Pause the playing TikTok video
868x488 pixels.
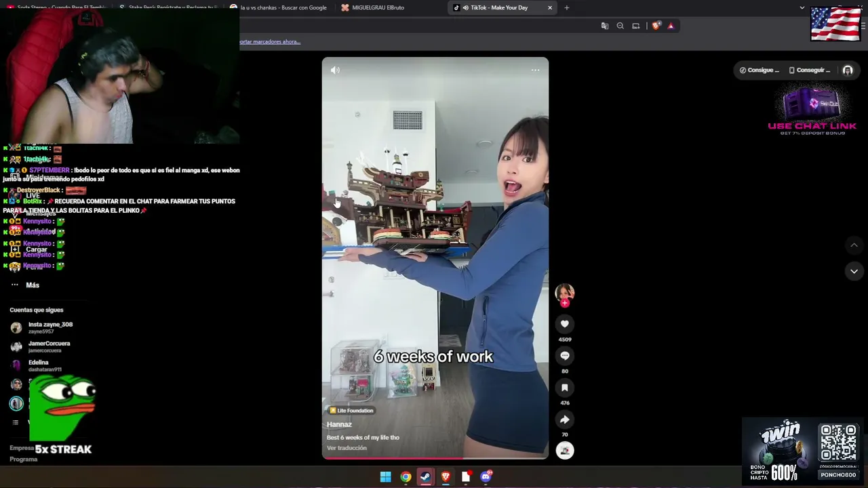pyautogui.click(x=435, y=258)
